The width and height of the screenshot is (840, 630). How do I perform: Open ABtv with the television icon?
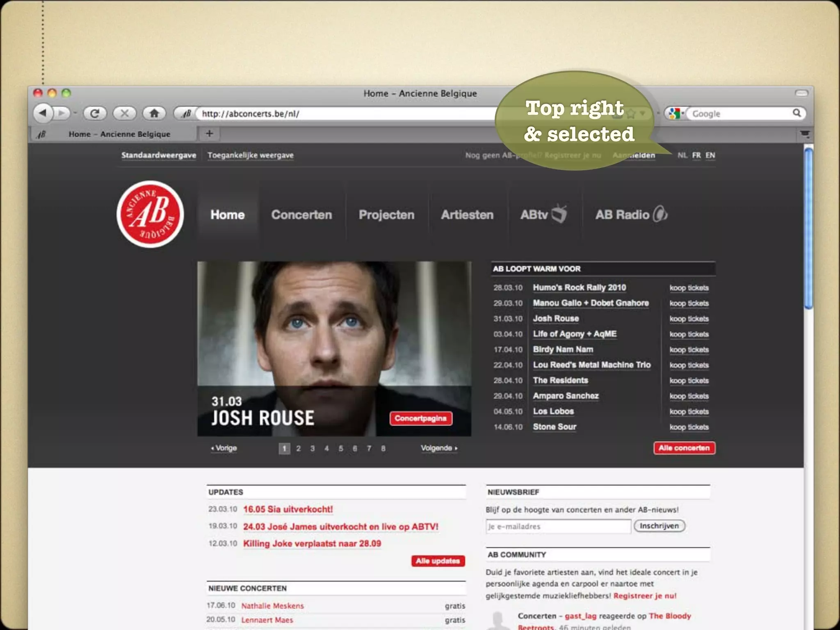tap(543, 214)
